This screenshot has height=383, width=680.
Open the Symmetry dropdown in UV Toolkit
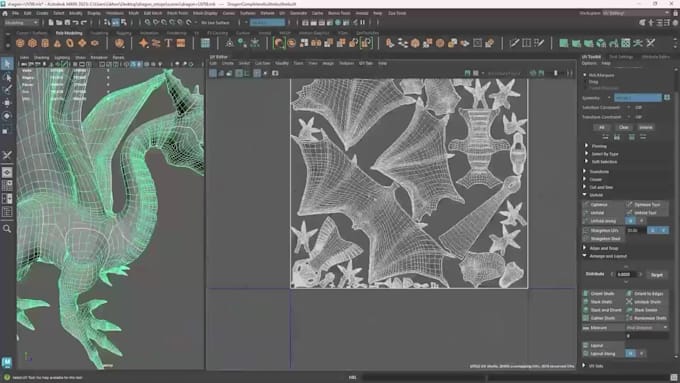638,98
